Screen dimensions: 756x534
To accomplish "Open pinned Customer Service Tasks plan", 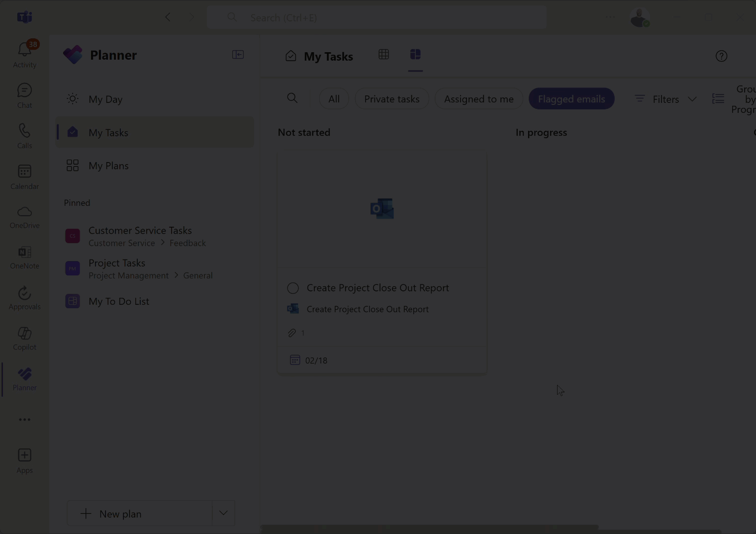I will [x=155, y=236].
